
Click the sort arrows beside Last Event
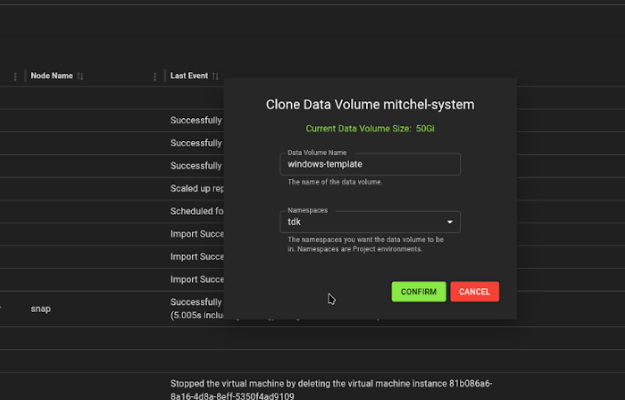click(x=215, y=76)
